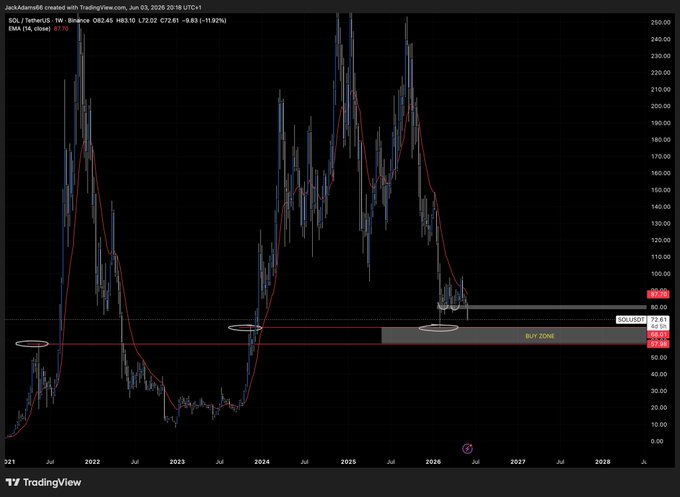Click the purple lightning event icon
The image size is (680, 497).
[468, 448]
